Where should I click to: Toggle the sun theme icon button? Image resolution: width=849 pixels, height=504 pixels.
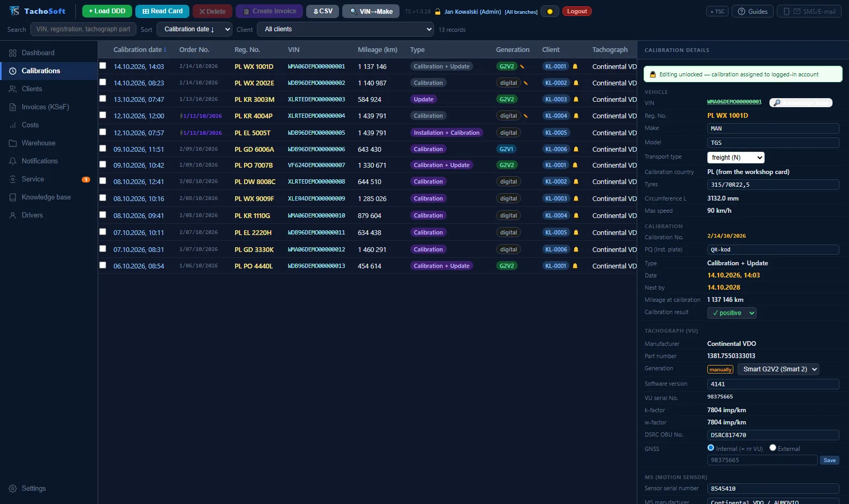point(550,11)
